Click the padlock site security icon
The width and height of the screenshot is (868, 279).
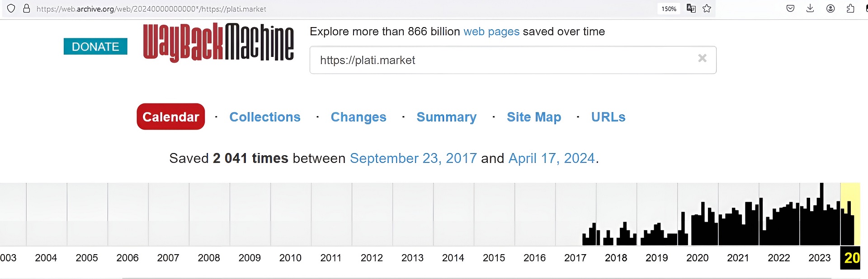point(27,9)
